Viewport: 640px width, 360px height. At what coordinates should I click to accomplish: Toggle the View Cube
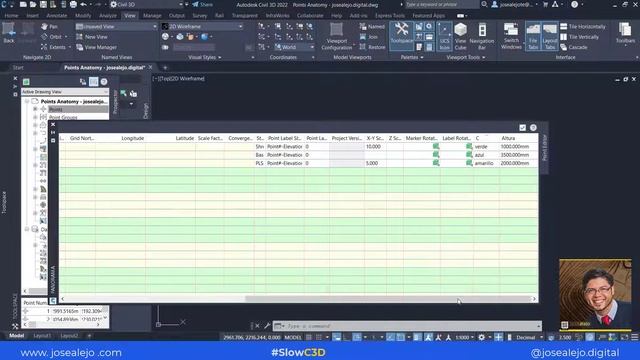click(x=460, y=36)
